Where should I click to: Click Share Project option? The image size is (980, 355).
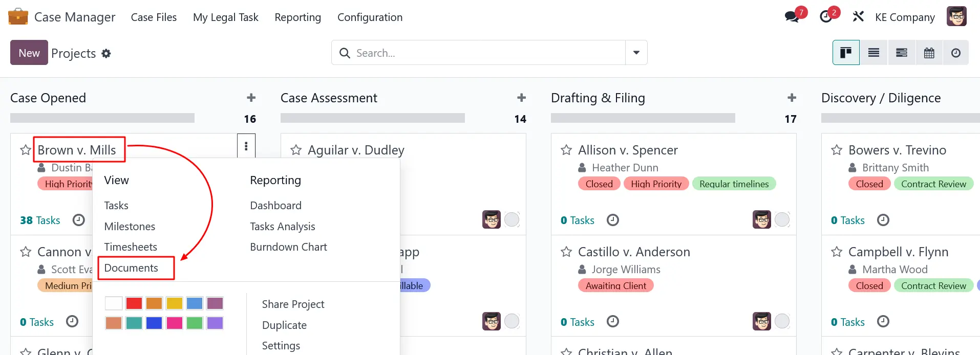(293, 304)
